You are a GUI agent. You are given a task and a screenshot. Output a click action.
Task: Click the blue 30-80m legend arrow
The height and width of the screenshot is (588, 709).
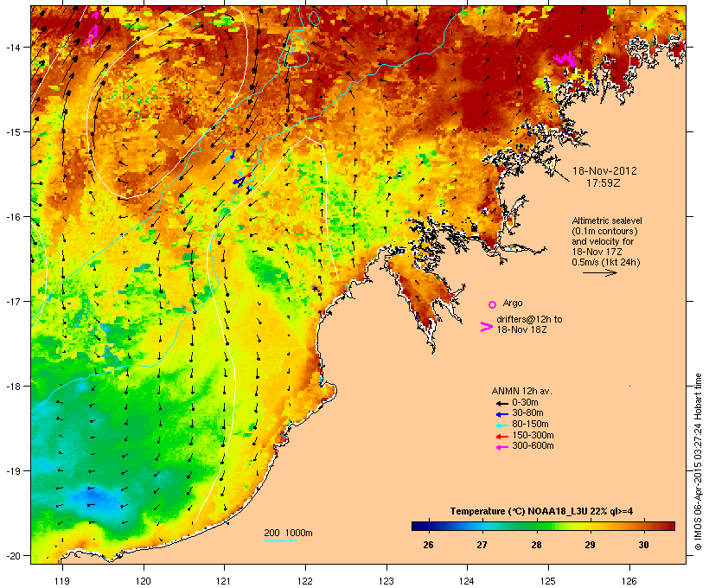click(501, 414)
